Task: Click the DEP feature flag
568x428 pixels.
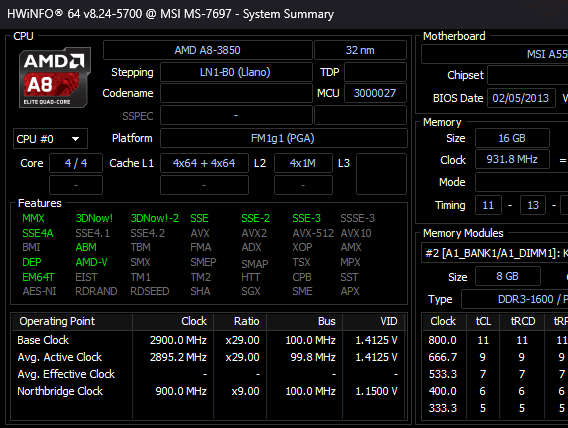Action: (x=32, y=262)
